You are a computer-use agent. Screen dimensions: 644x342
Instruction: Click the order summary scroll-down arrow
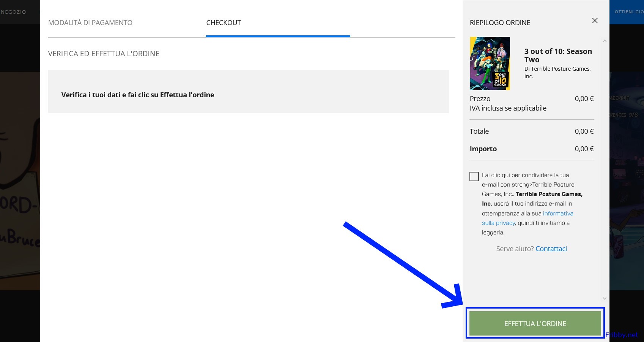coord(605,298)
